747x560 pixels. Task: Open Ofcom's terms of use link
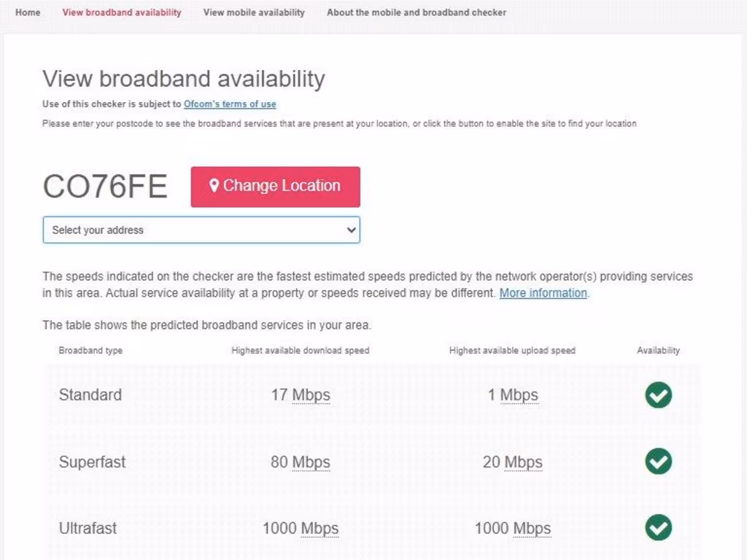(230, 104)
